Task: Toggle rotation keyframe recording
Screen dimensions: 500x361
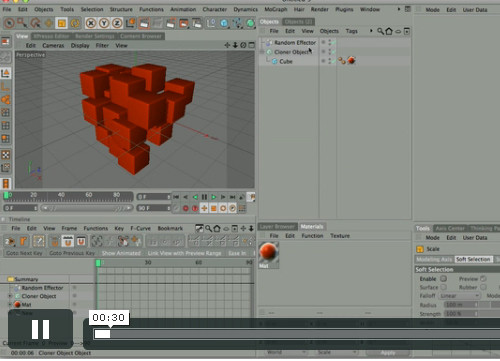Action: 223,208
